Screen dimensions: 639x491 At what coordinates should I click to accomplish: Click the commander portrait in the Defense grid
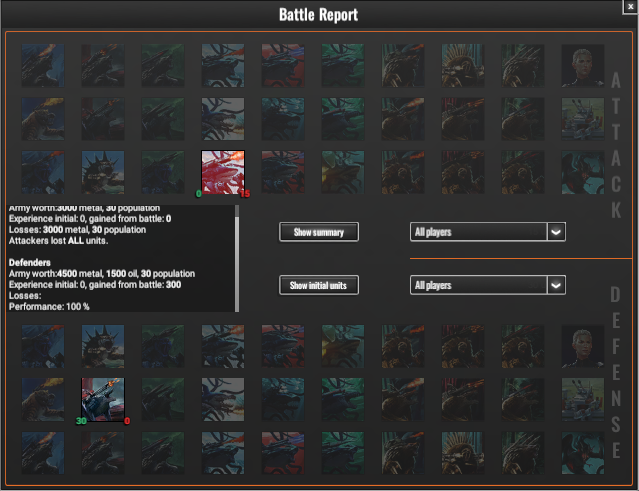coord(583,346)
